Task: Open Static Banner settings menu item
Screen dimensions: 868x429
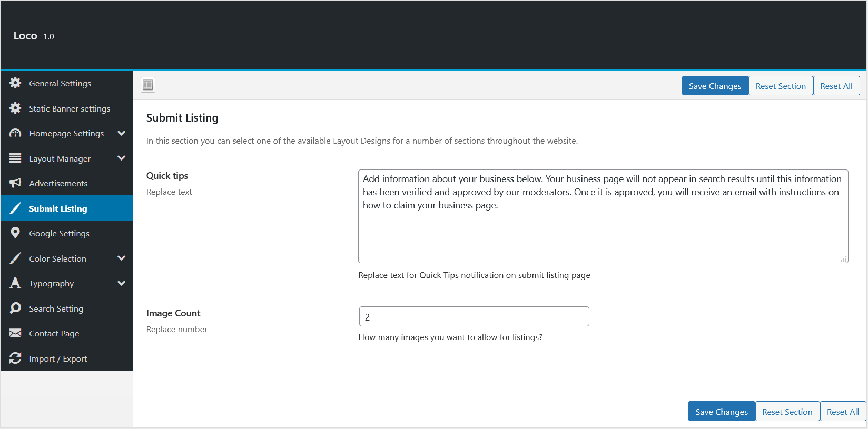Action: tap(66, 108)
